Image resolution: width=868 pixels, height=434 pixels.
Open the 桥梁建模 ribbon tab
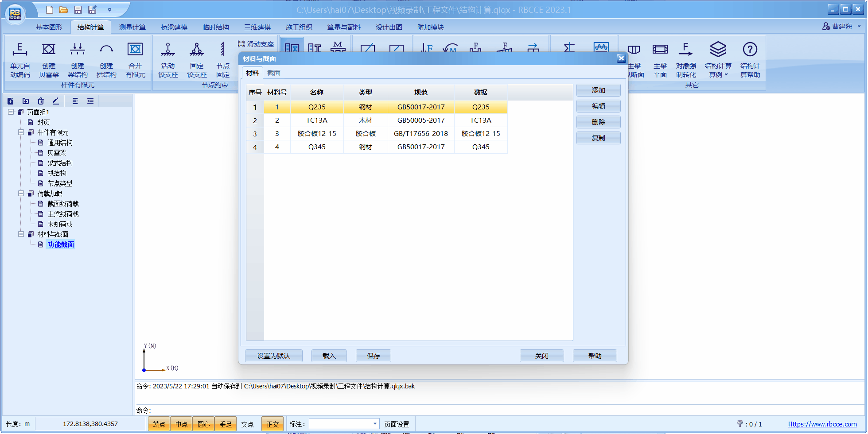coord(174,27)
